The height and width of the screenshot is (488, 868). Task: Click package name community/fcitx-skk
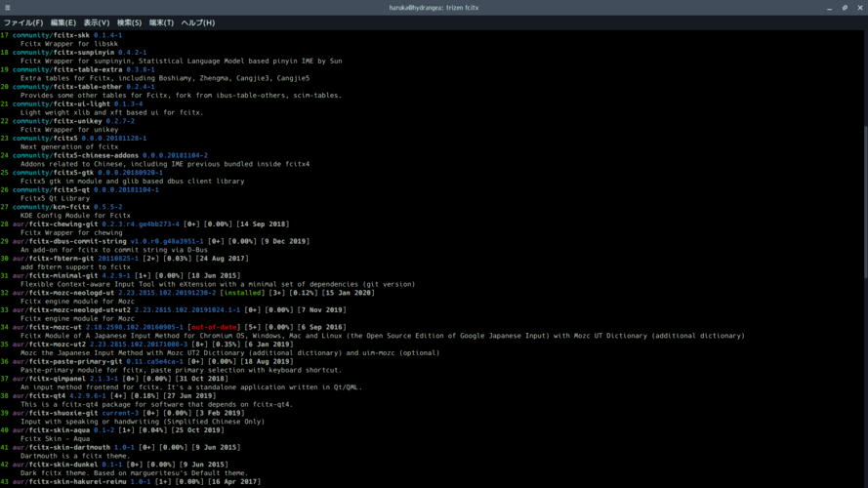point(51,35)
